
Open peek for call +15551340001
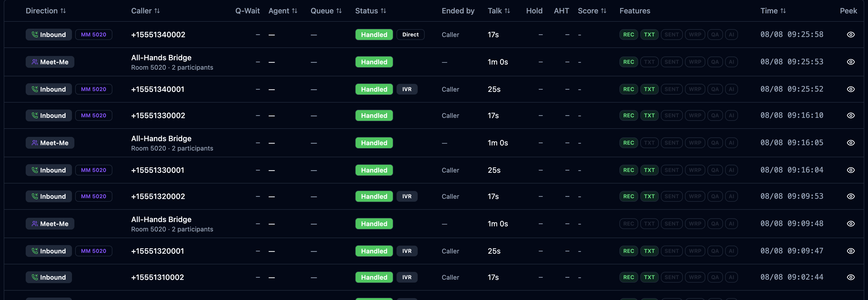point(851,89)
